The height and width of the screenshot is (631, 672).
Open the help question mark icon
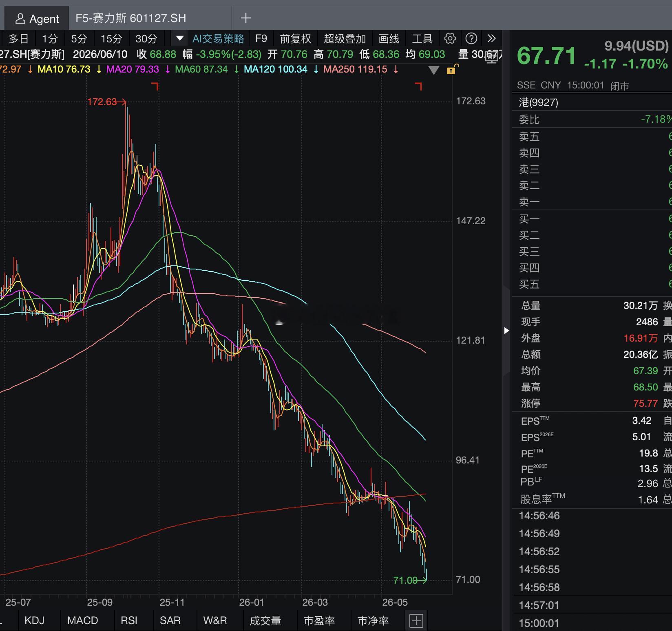click(x=471, y=39)
